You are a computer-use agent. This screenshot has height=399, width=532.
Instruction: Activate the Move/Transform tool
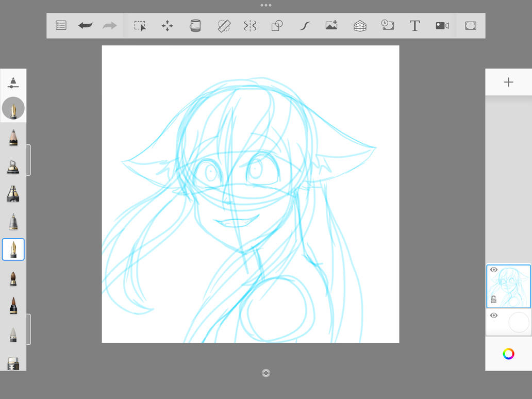(168, 25)
